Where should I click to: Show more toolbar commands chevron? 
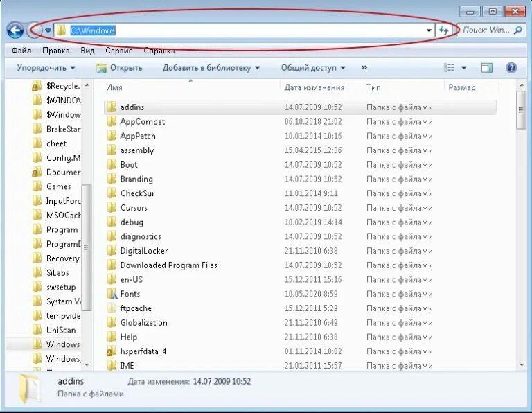coord(364,67)
